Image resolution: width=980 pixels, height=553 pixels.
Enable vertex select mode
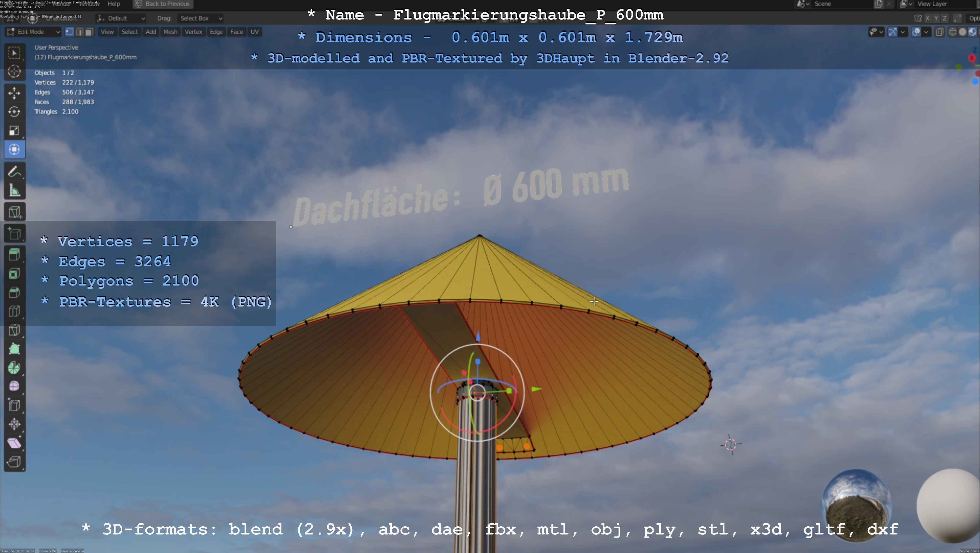(70, 32)
